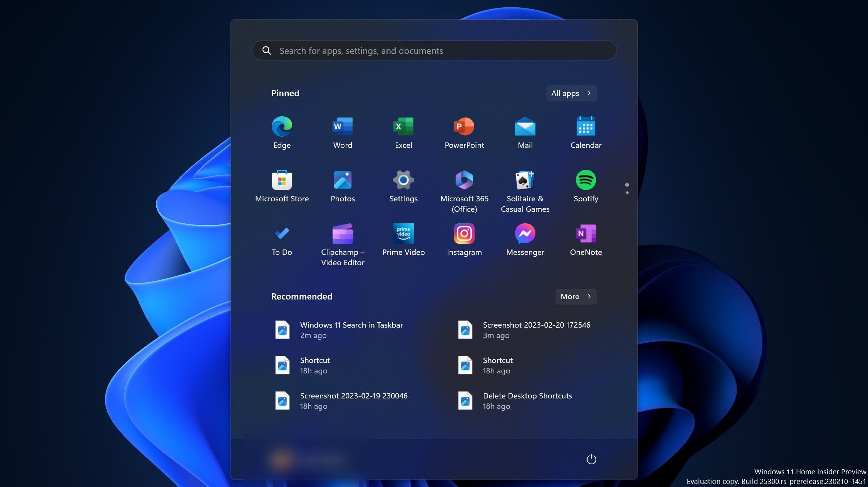Click search apps and settings field

pos(434,50)
